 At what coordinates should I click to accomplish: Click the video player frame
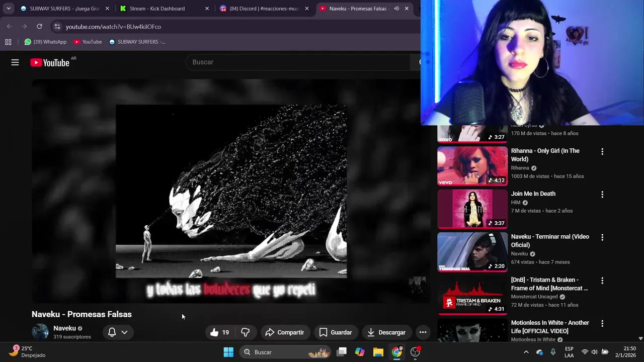point(231,191)
